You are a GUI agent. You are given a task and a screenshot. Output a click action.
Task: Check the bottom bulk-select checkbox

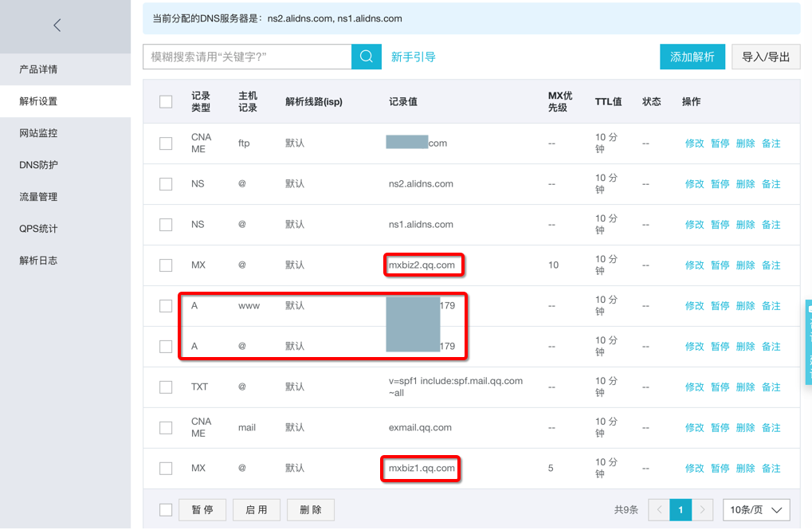click(x=166, y=510)
